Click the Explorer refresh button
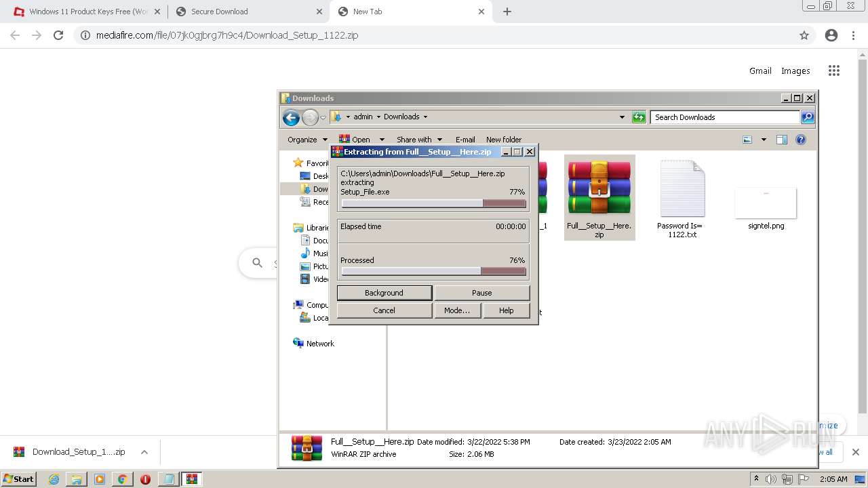 [639, 117]
